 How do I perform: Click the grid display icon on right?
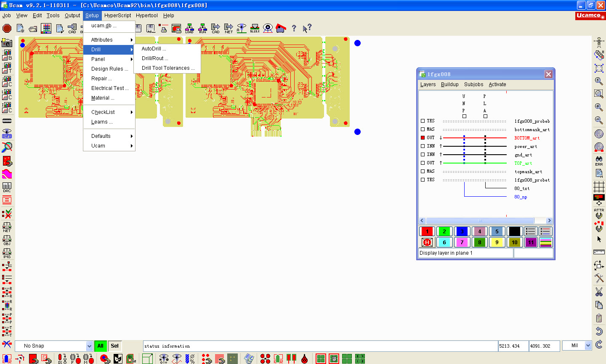[599, 186]
